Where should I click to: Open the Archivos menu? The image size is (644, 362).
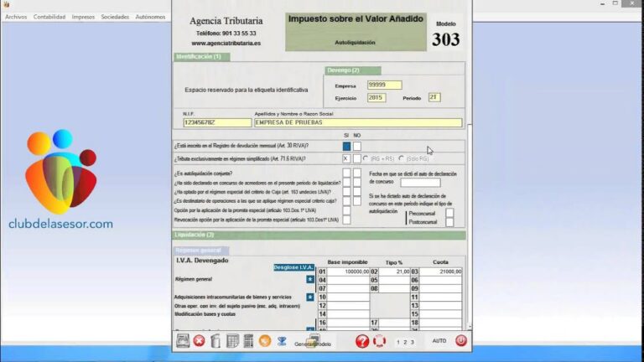[16, 17]
